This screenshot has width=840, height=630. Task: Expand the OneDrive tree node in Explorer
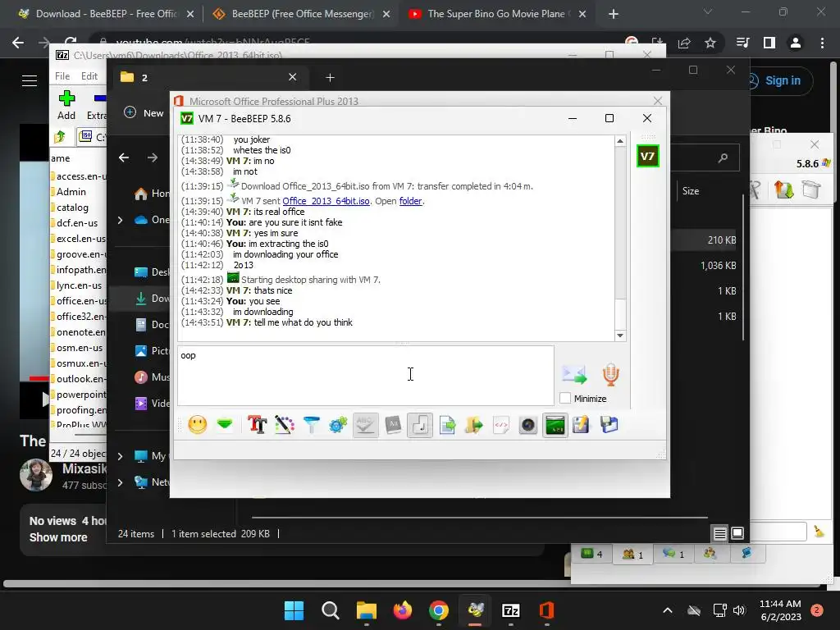click(x=120, y=220)
